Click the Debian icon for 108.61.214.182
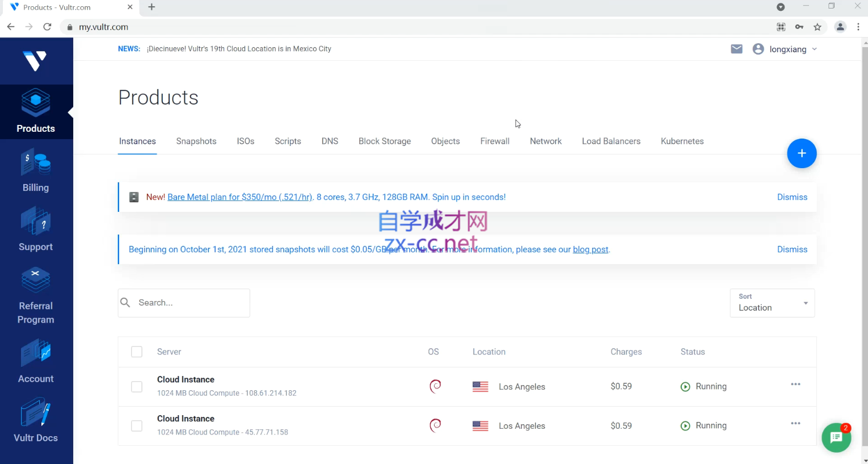The width and height of the screenshot is (868, 464). point(435,386)
